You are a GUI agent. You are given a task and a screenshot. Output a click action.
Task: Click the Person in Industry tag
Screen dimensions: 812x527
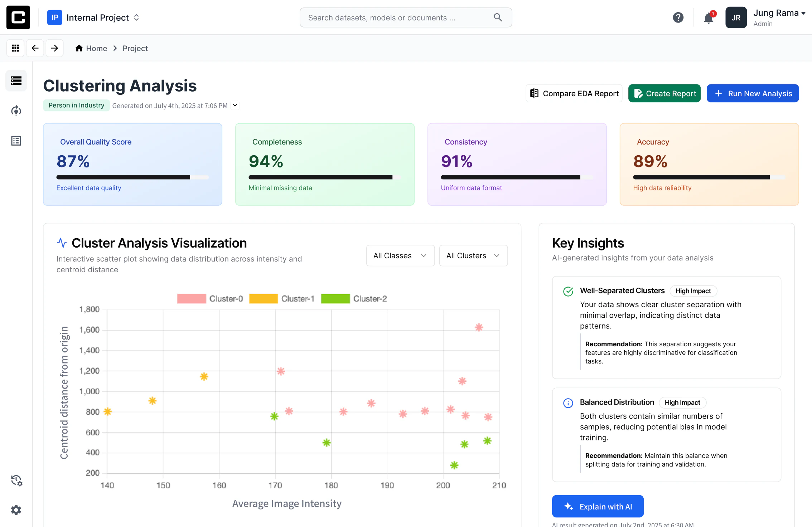click(x=76, y=105)
